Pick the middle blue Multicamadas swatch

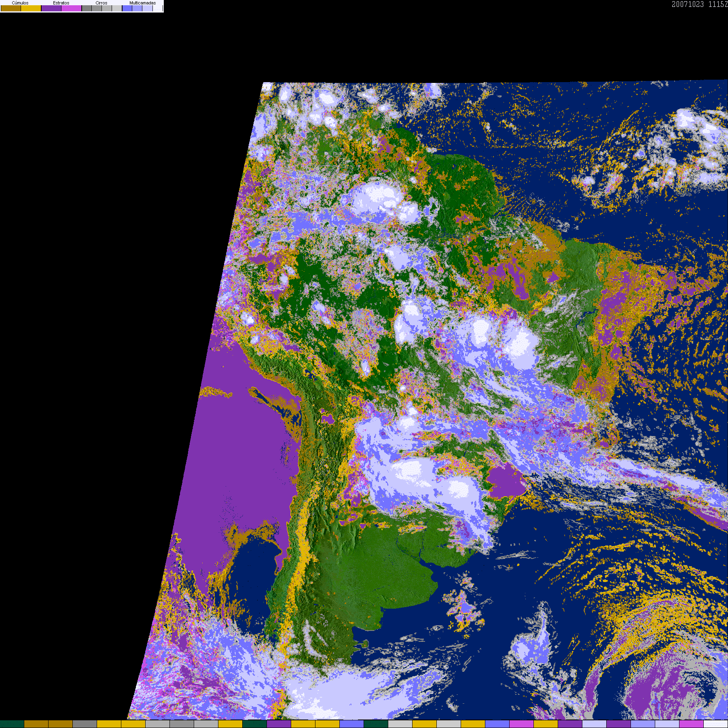(137, 8)
